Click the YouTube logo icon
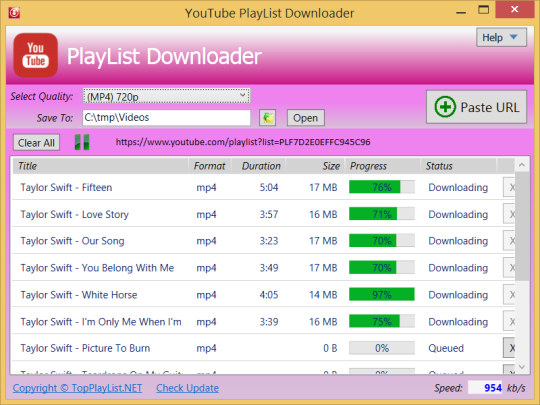The image size is (540, 405). click(x=35, y=55)
